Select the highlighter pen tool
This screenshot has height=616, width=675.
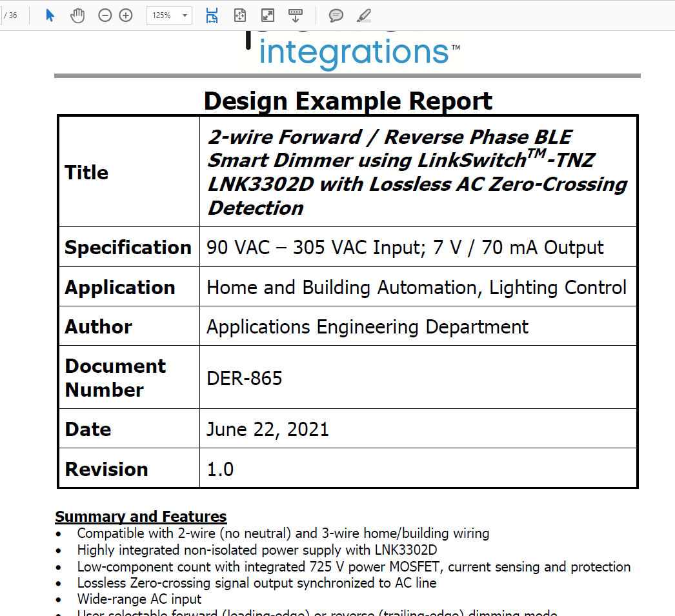click(364, 15)
